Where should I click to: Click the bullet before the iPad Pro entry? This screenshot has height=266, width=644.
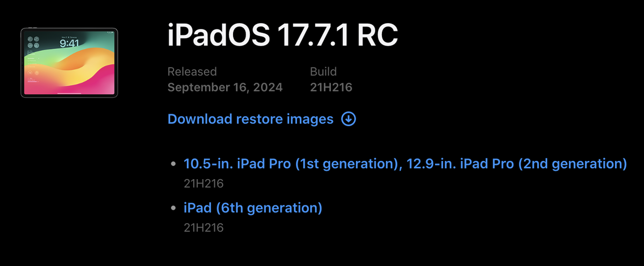pos(173,164)
